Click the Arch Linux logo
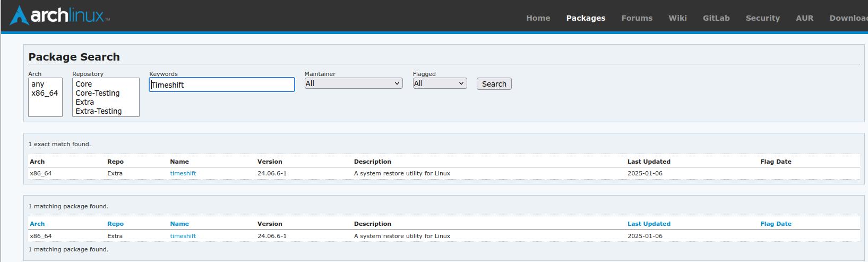 59,15
